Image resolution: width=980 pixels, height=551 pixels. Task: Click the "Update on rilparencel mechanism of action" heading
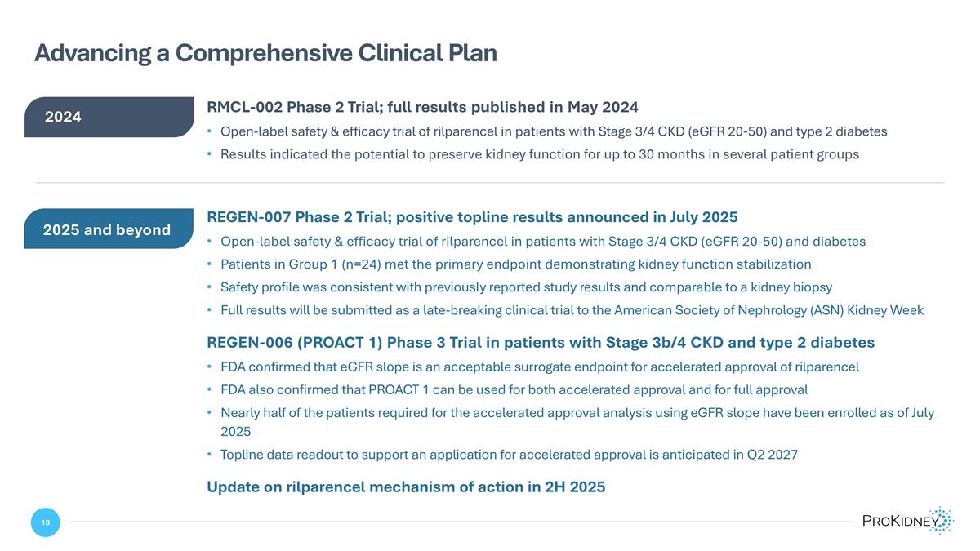[x=406, y=487]
